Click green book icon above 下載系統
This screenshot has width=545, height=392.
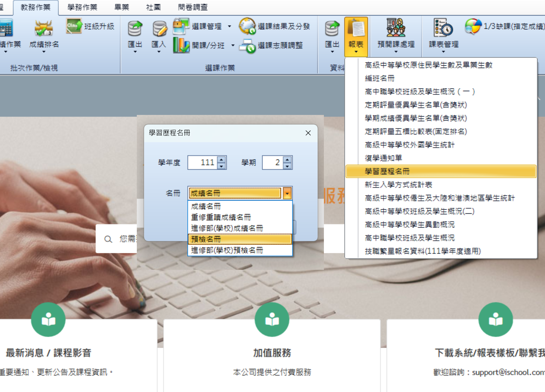[495, 319]
